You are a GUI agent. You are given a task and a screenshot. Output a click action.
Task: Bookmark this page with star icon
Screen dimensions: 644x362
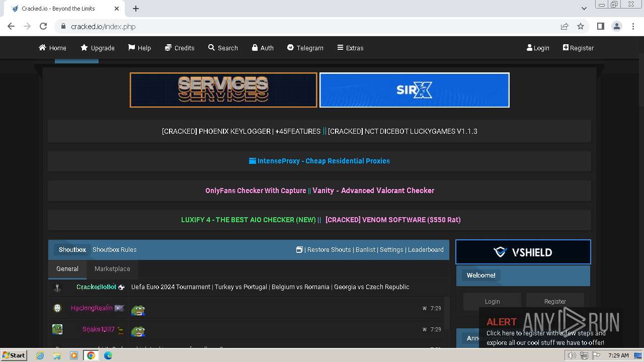(x=581, y=26)
